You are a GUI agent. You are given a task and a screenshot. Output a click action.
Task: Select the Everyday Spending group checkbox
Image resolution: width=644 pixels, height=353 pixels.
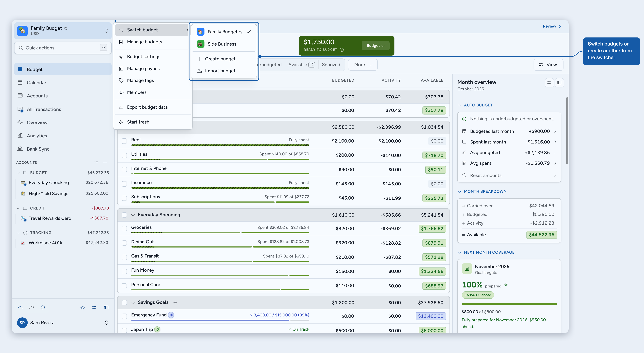124,215
